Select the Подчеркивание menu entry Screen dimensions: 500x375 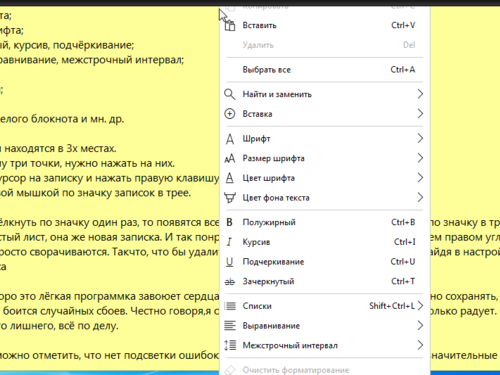point(325,262)
